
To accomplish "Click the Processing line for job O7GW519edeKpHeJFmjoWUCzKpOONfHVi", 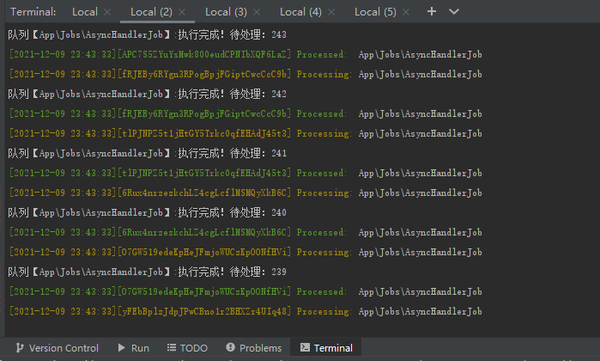I will point(245,252).
